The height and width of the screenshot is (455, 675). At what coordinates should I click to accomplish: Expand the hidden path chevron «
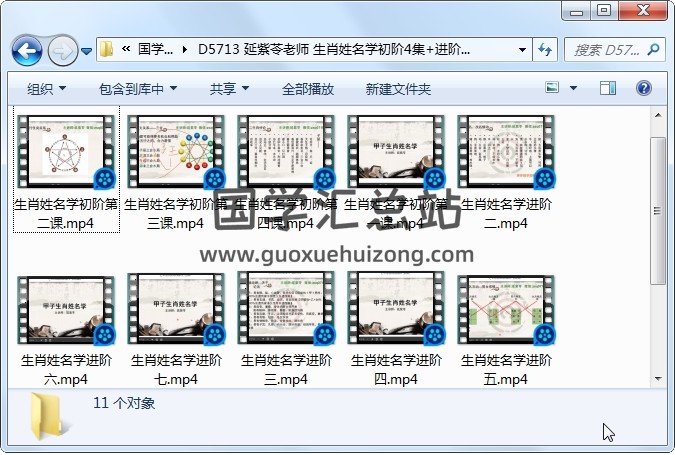coord(126,49)
